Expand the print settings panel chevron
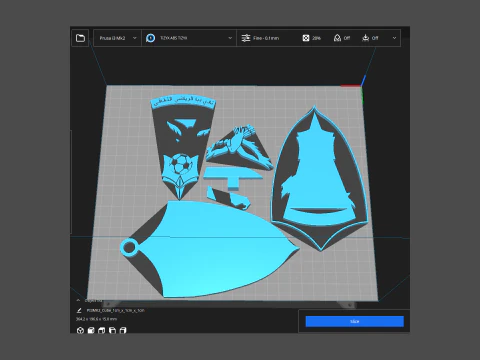Viewport: 480px width, 360px height. [x=394, y=38]
